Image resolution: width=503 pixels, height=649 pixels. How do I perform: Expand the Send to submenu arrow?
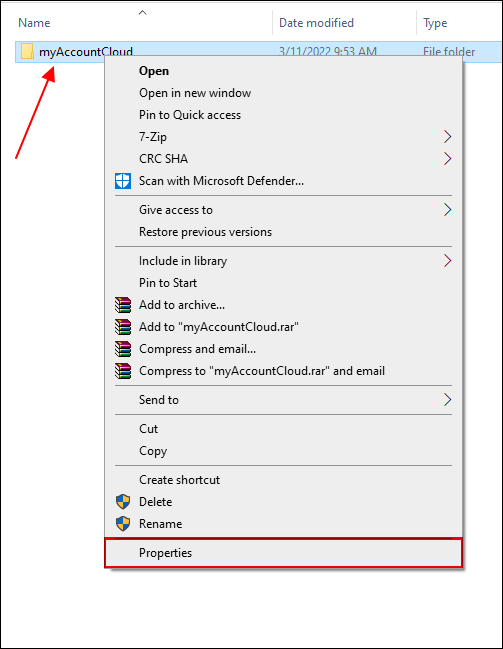click(x=448, y=400)
